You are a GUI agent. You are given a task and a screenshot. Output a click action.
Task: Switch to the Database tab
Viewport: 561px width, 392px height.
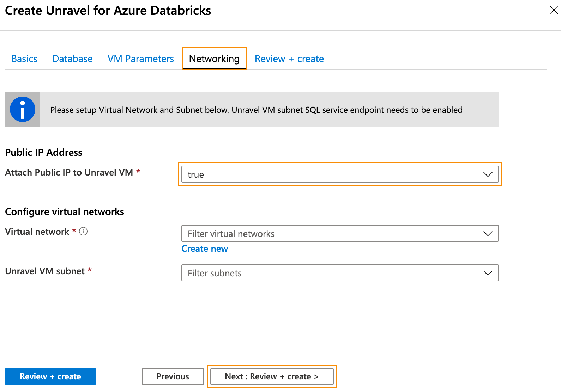(x=72, y=59)
